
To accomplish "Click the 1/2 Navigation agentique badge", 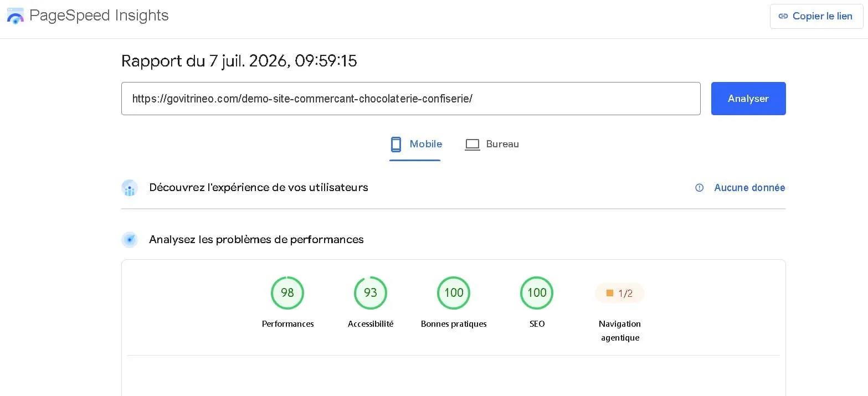I will coord(620,293).
